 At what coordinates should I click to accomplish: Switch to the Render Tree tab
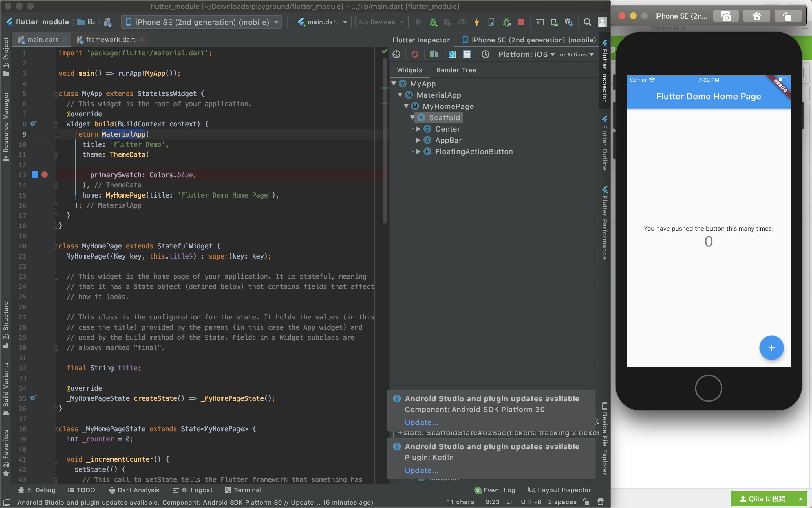pyautogui.click(x=456, y=70)
